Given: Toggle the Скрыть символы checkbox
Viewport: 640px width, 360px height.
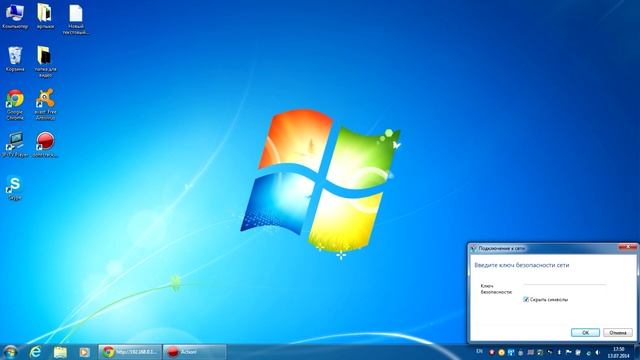Looking at the screenshot, I should [x=526, y=300].
